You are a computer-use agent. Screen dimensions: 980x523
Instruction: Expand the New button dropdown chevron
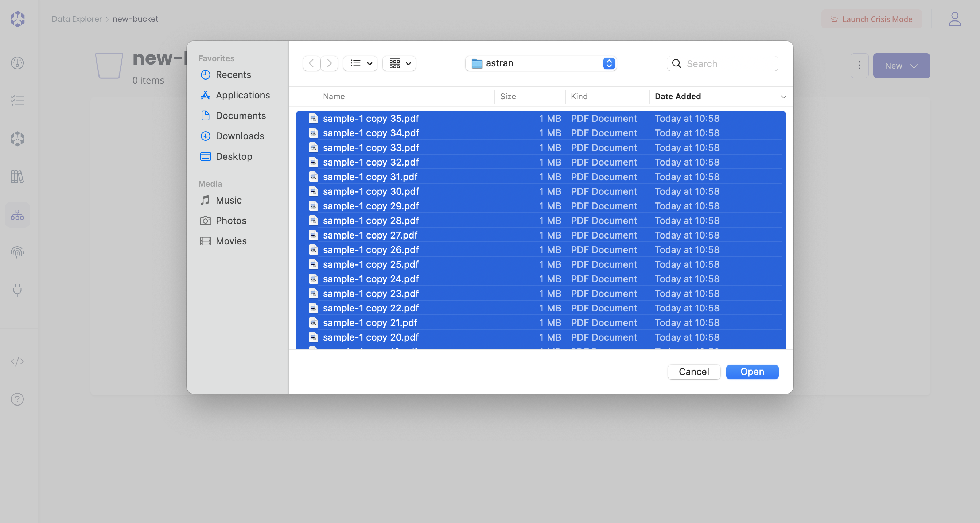[x=915, y=66]
